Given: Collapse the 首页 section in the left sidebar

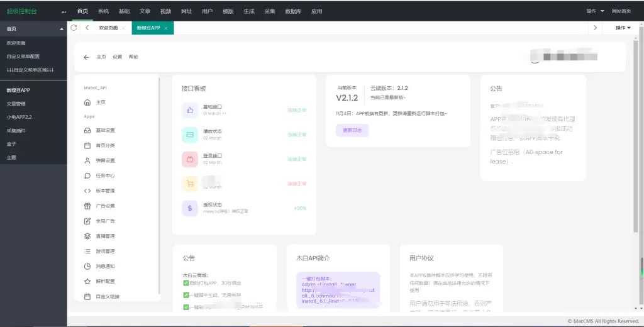Looking at the screenshot, I should [x=62, y=29].
